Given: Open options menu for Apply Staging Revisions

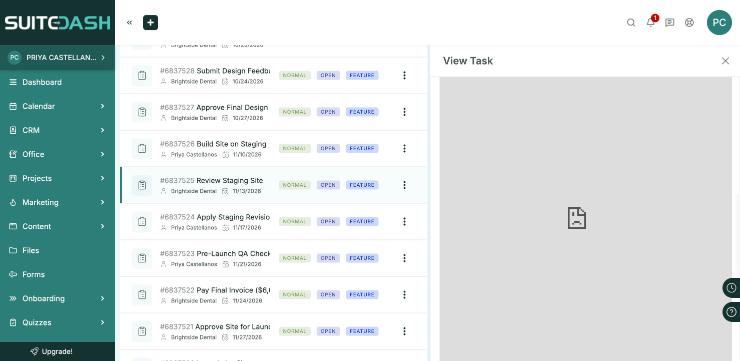Looking at the screenshot, I should click(x=404, y=221).
